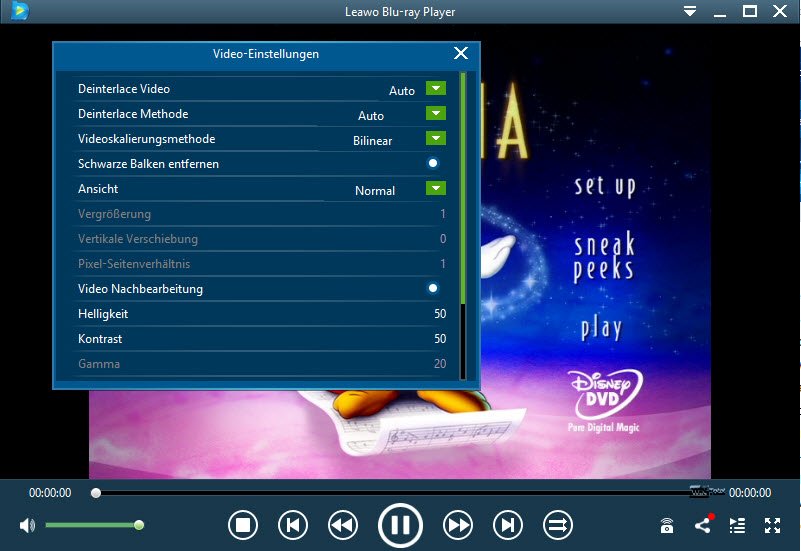
Task: Click the elapsed time 00:00:00 on left
Action: point(50,493)
